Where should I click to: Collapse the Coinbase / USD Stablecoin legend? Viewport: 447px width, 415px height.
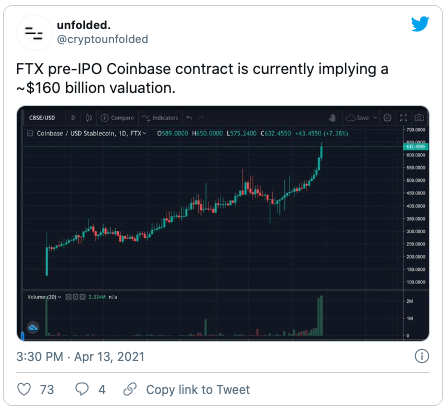click(30, 133)
